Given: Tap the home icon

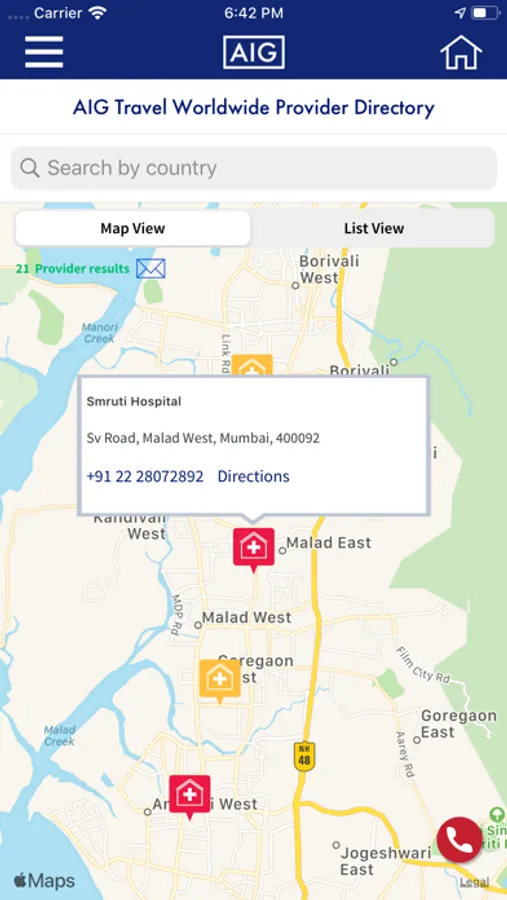Looking at the screenshot, I should pos(461,52).
